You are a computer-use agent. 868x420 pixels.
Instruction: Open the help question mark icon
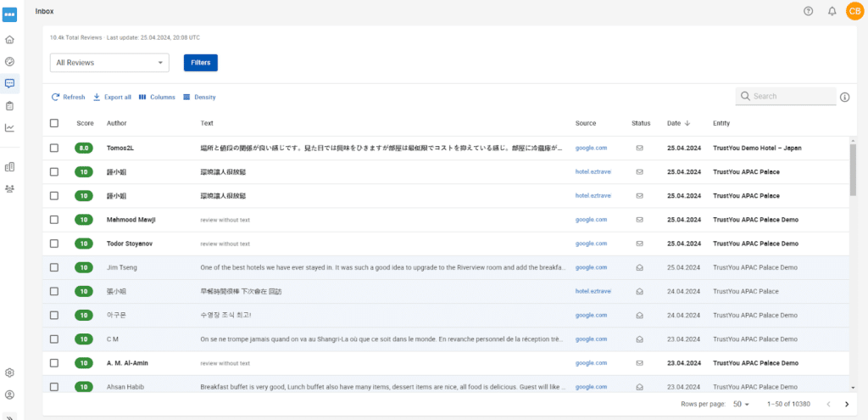click(x=808, y=11)
